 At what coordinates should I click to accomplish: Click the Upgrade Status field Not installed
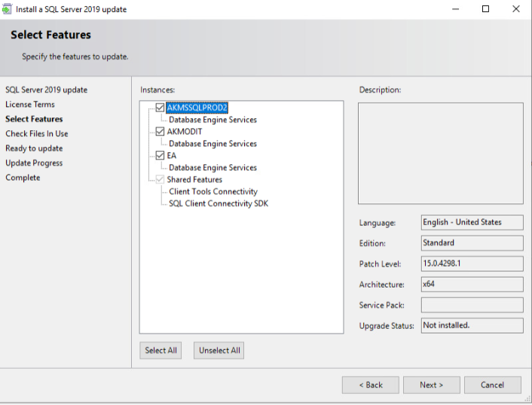tap(472, 326)
